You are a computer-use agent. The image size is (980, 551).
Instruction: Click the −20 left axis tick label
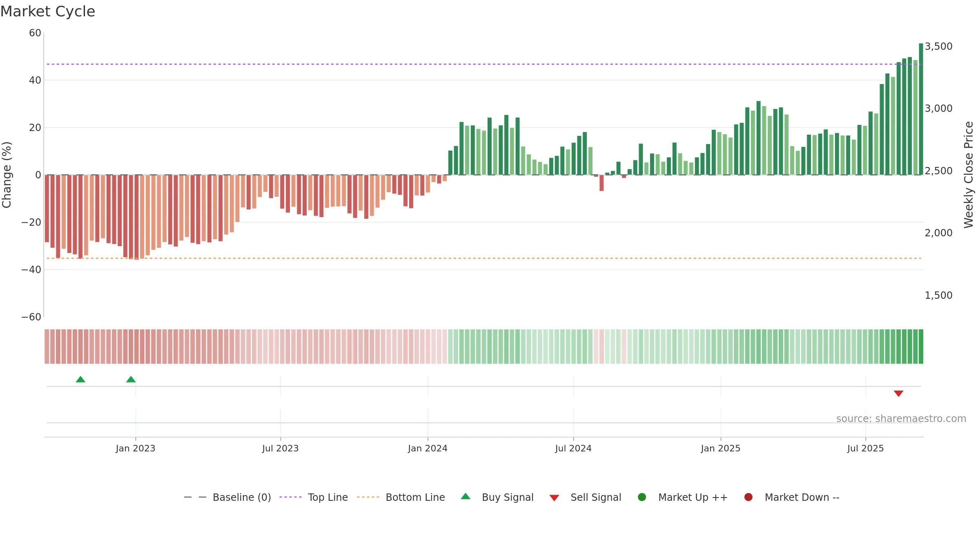tap(31, 222)
